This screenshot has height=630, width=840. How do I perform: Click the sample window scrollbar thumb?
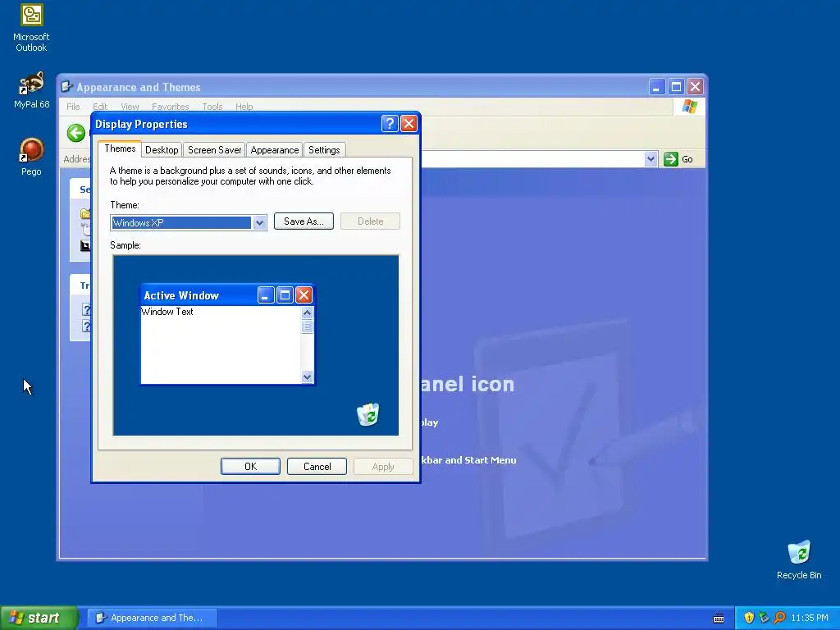click(x=307, y=326)
